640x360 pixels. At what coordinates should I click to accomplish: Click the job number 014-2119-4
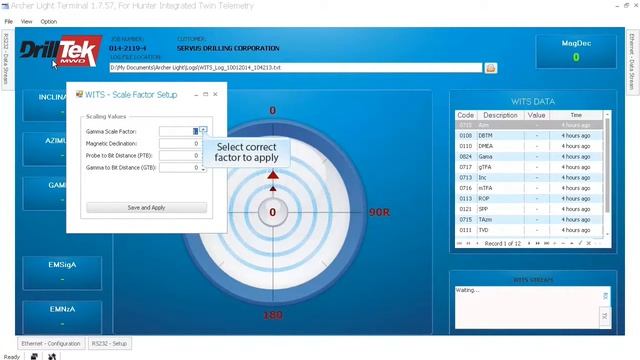(127, 48)
